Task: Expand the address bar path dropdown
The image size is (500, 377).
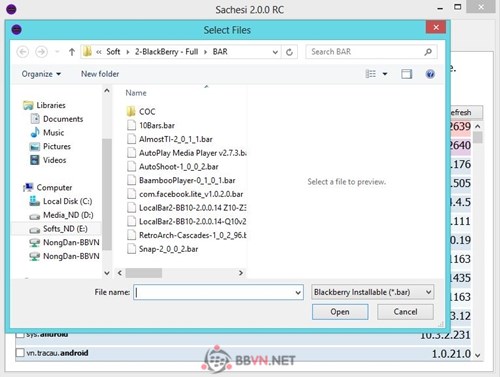Action: coord(275,52)
